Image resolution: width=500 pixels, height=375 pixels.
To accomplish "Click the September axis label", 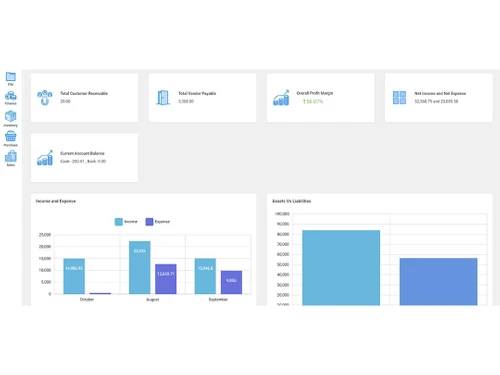I will pos(218,299).
